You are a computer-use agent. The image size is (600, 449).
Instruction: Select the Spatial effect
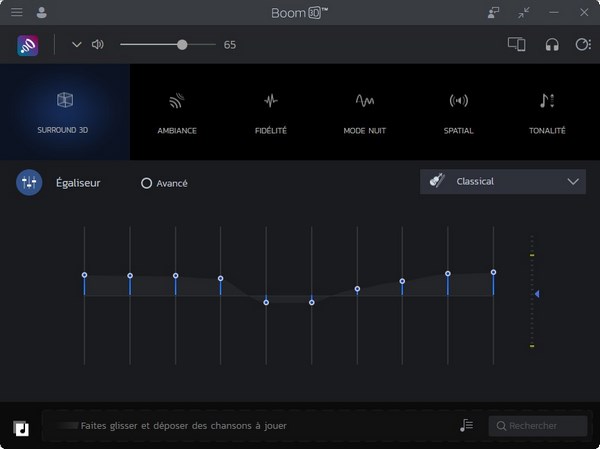click(458, 113)
